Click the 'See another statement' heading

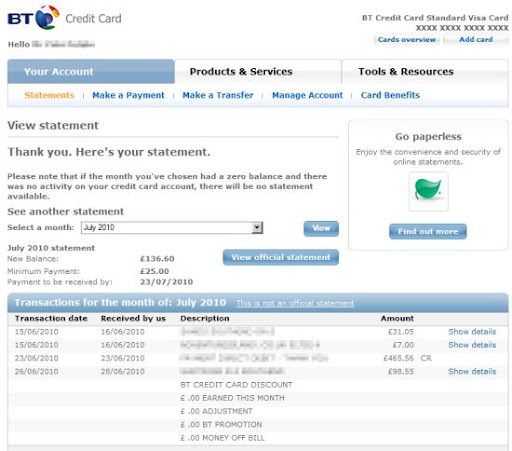point(66,212)
